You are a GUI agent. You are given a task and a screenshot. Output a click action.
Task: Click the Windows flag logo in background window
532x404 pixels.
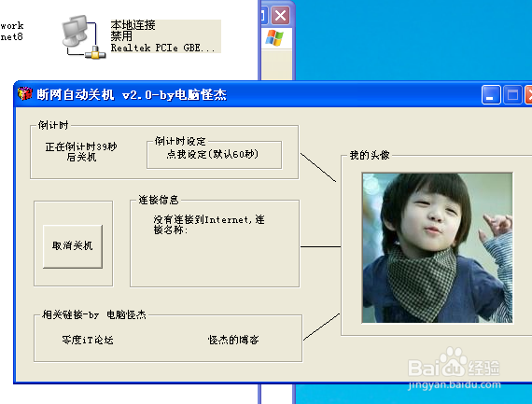click(x=274, y=38)
